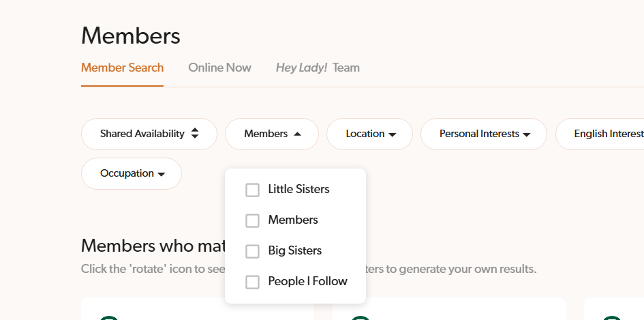Click the up-down arrows icon on Shared Availability
Screen dimensions: 644x320
tap(195, 134)
